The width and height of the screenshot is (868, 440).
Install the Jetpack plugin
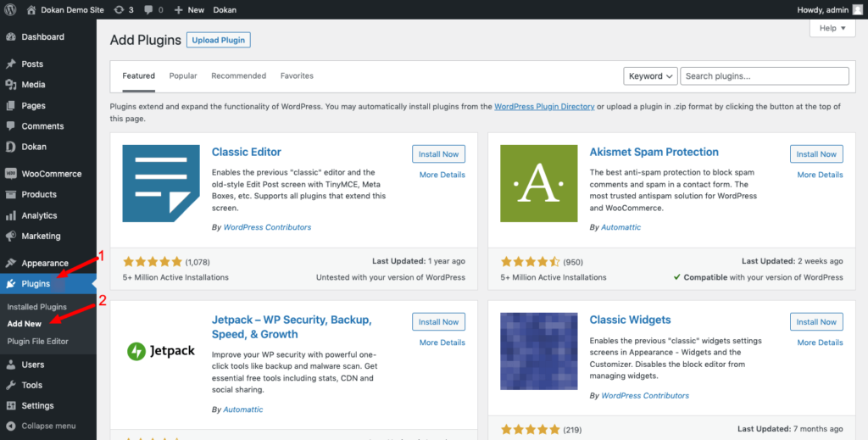point(438,321)
